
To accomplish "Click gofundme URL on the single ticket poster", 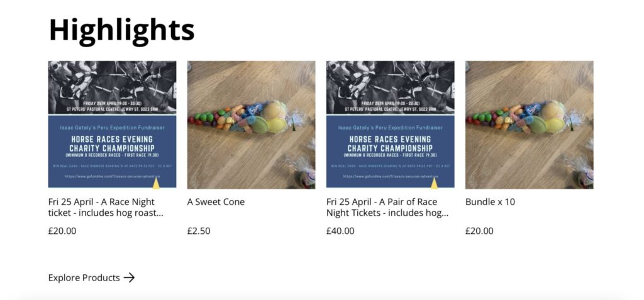I will pos(112,176).
